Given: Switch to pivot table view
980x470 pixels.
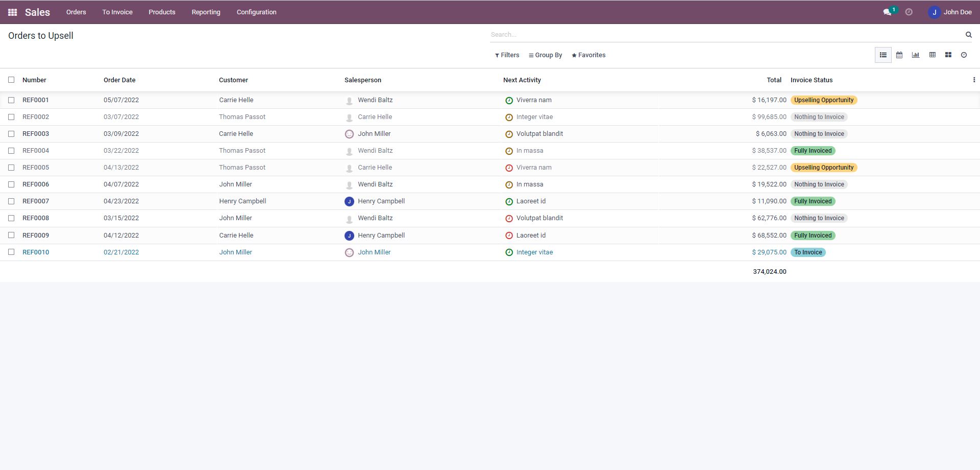Looking at the screenshot, I should (x=932, y=55).
